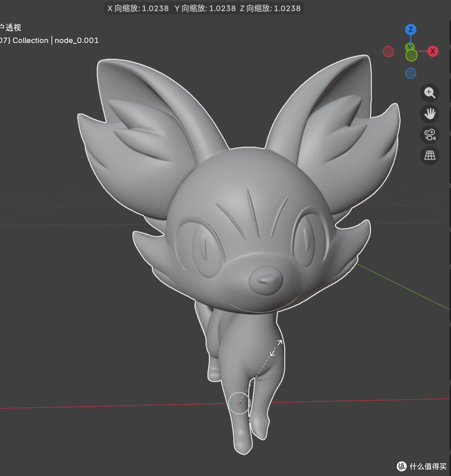Click the green Y gizmo circle in front
Viewport: 451px width, 476px height.
(x=411, y=56)
